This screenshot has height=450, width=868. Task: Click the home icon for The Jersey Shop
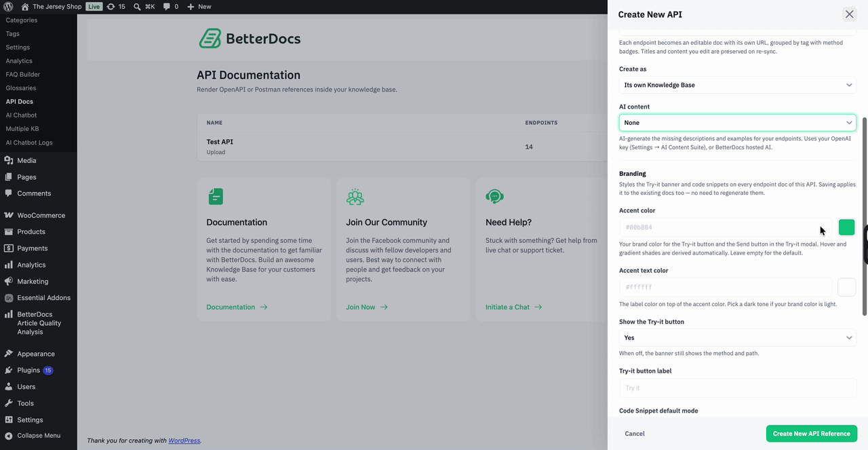(x=25, y=6)
